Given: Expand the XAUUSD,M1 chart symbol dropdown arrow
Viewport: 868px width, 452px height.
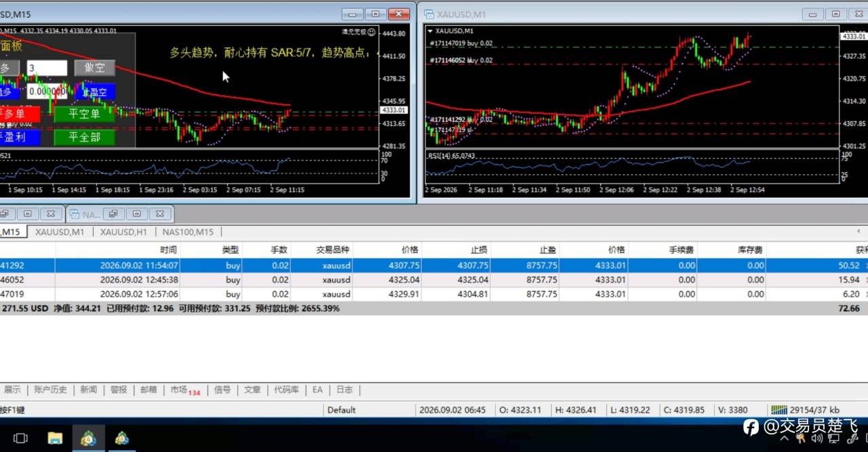Looking at the screenshot, I should (x=430, y=30).
